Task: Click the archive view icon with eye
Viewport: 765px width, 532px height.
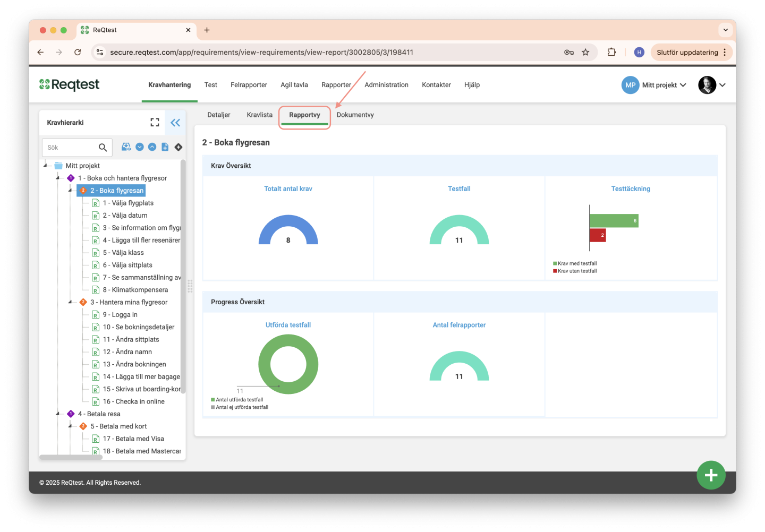Action: [x=126, y=147]
